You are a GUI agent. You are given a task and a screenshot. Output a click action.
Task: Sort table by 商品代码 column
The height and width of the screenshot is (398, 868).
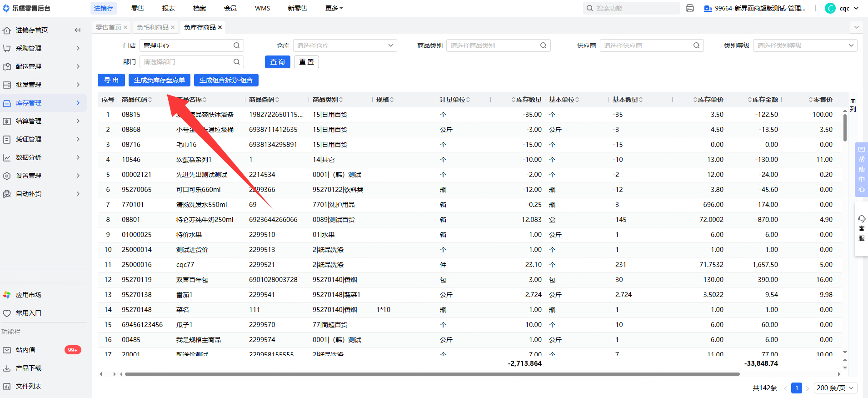tap(136, 100)
